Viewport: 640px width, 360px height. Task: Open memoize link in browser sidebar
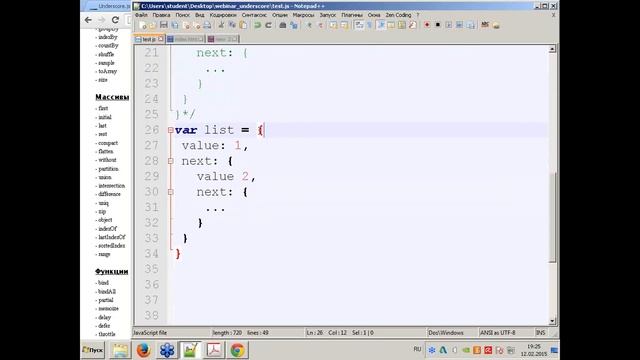pos(108,309)
